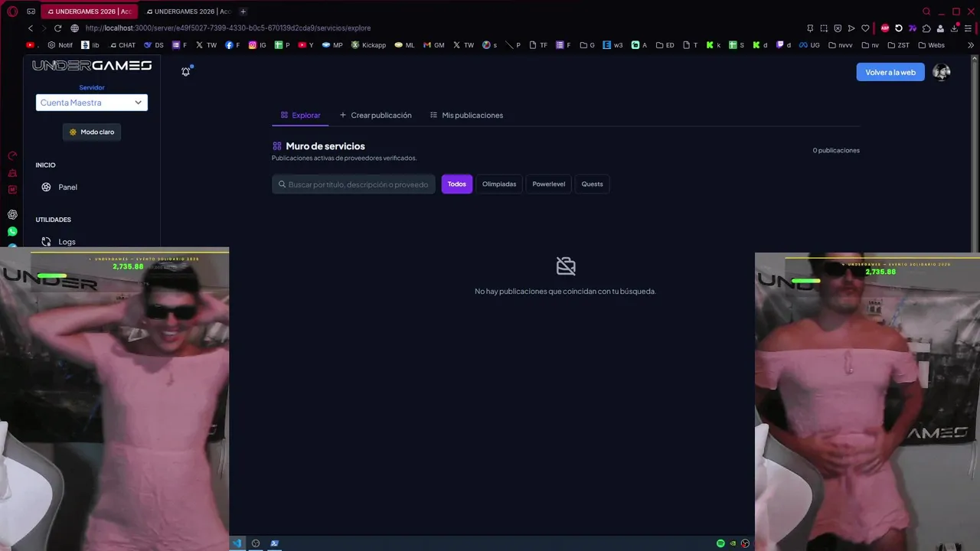Image resolution: width=980 pixels, height=551 pixels.
Task: Open the user avatar menu
Action: (x=942, y=72)
